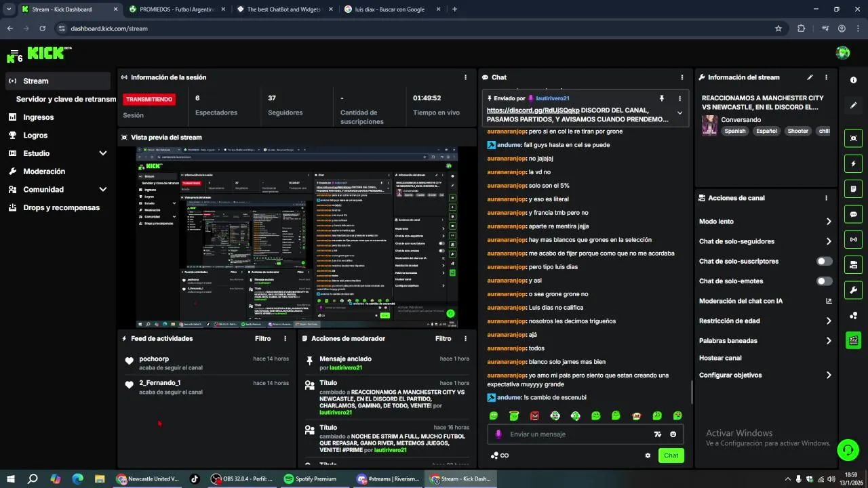Open the hamburger menu next to Kick logo
The width and height of the screenshot is (868, 488).
coord(14,53)
